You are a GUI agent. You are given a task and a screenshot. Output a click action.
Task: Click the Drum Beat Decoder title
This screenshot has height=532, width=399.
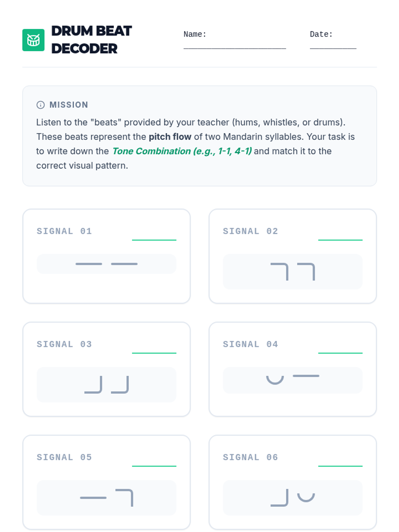coord(91,40)
